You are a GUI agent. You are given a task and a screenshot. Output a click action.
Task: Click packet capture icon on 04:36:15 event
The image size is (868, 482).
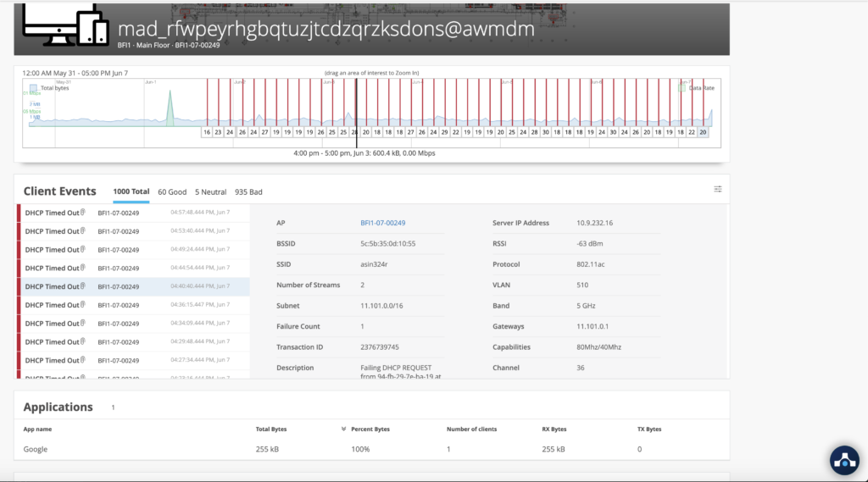tap(83, 305)
